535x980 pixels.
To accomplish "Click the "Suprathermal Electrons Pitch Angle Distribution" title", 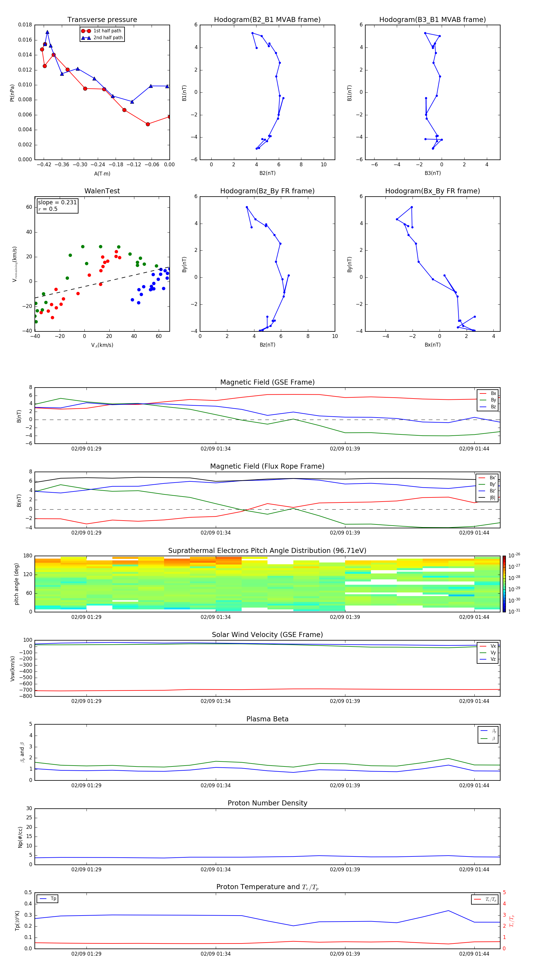I will coord(267,551).
